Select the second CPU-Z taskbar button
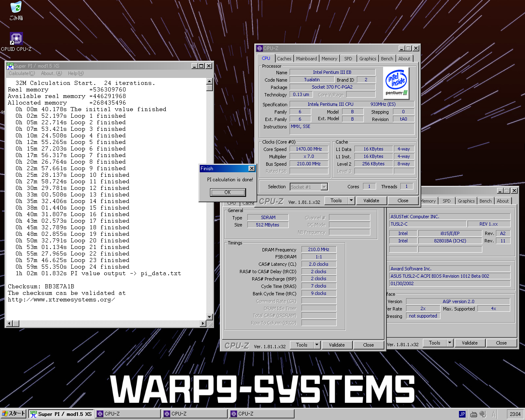Viewport: 525px width, 420px height. coord(194,414)
